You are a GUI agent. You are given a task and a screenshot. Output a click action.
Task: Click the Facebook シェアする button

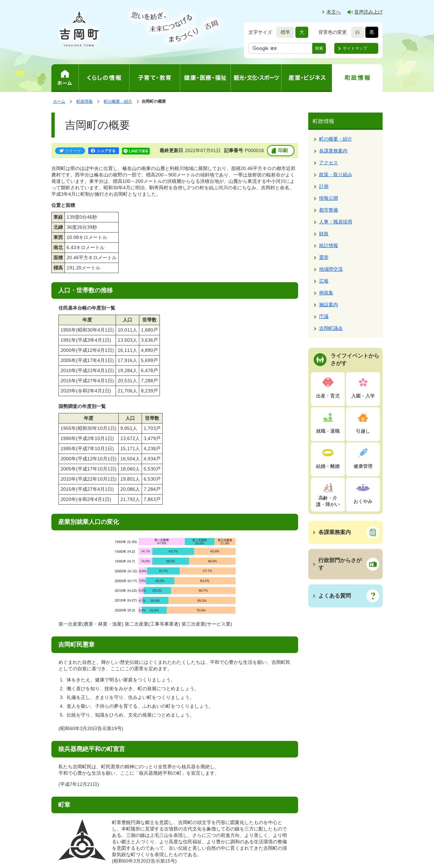pyautogui.click(x=103, y=151)
